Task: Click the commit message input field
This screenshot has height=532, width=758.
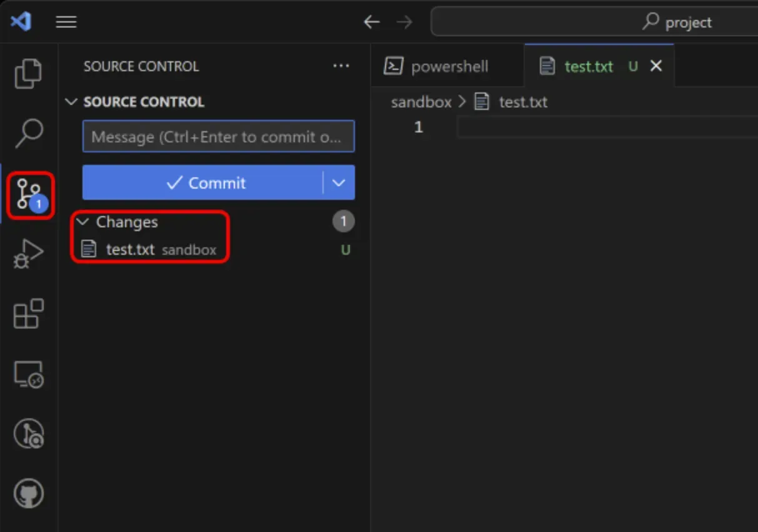Action: coord(218,137)
